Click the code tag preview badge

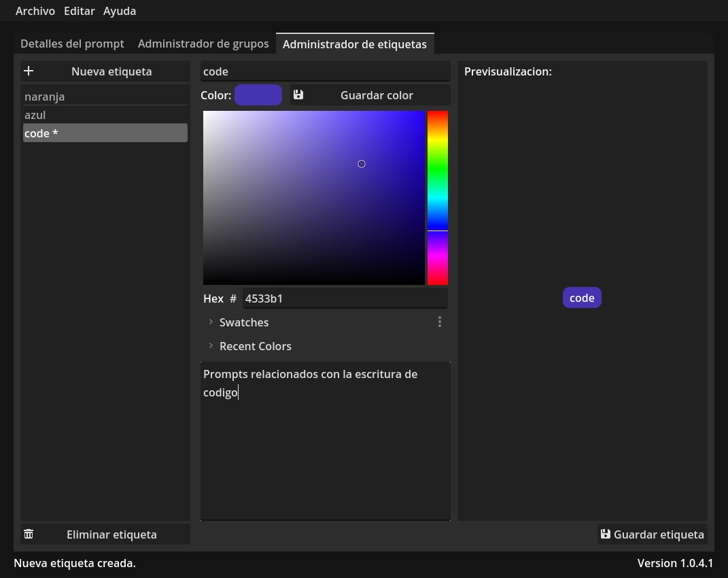click(582, 298)
